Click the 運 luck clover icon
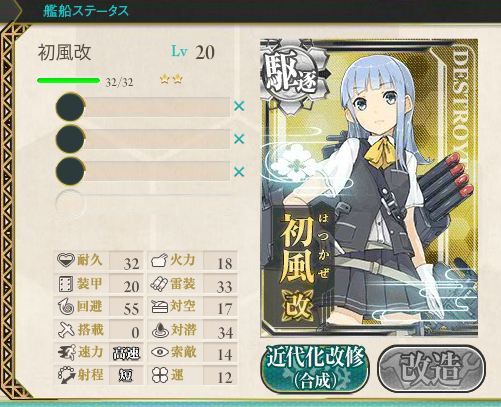Image resolution: width=501 pixels, height=407 pixels. pyautogui.click(x=160, y=375)
